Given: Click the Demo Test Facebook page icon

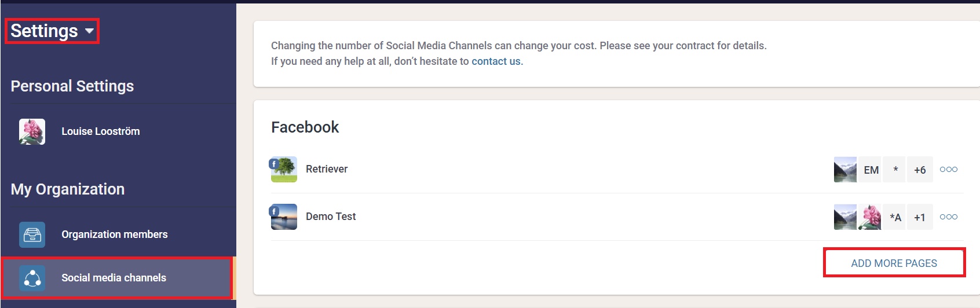Looking at the screenshot, I should click(x=284, y=217).
